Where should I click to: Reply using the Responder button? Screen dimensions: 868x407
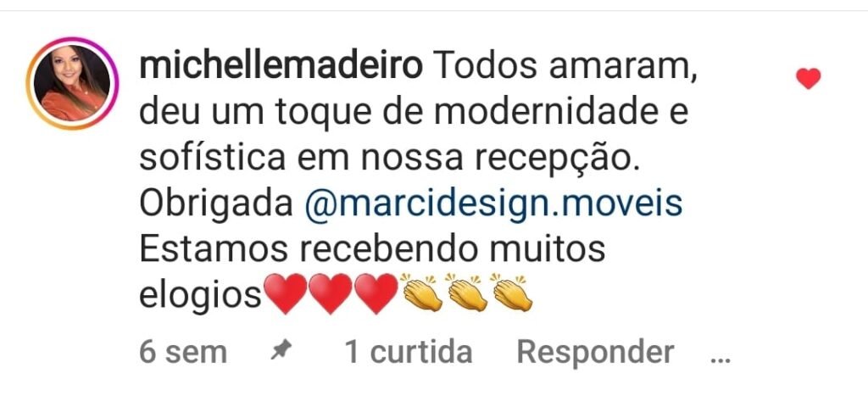coord(596,352)
